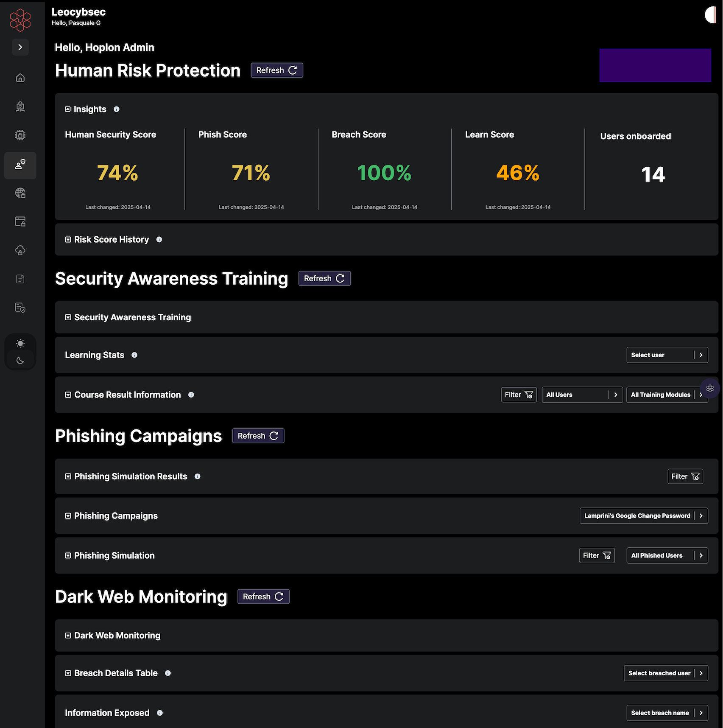The image size is (723, 728).
Task: Click the Leocybsec title at top
Action: pyautogui.click(x=78, y=12)
